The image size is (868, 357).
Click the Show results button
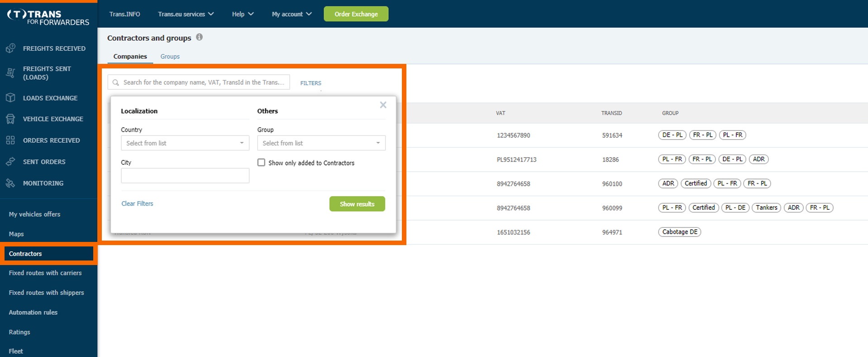pyautogui.click(x=357, y=204)
